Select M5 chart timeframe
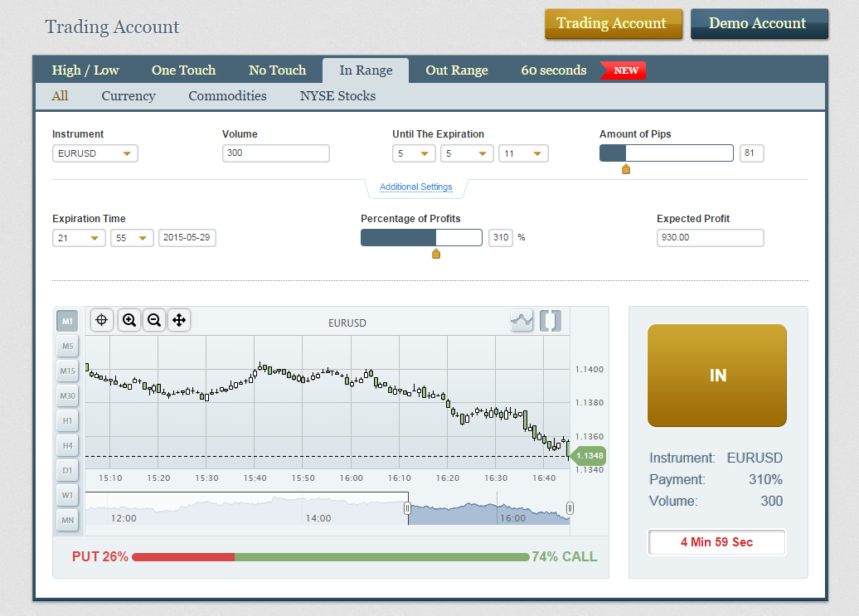This screenshot has width=859, height=616. (67, 346)
